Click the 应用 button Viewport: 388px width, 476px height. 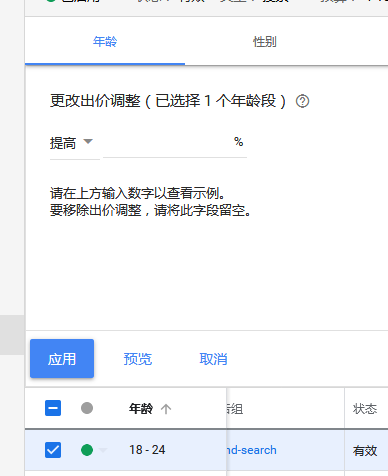tap(62, 359)
